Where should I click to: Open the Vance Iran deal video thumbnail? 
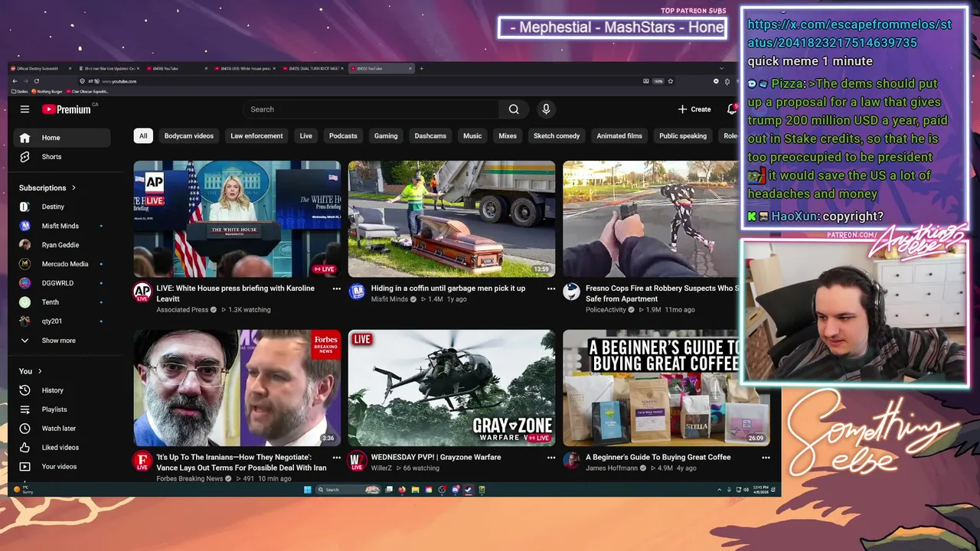pyautogui.click(x=237, y=388)
